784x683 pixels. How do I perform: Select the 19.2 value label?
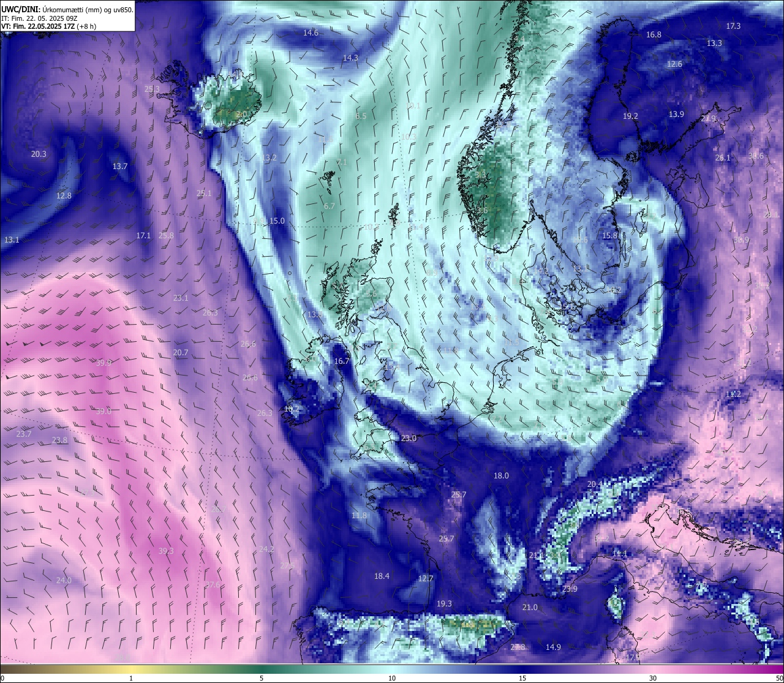[630, 116]
